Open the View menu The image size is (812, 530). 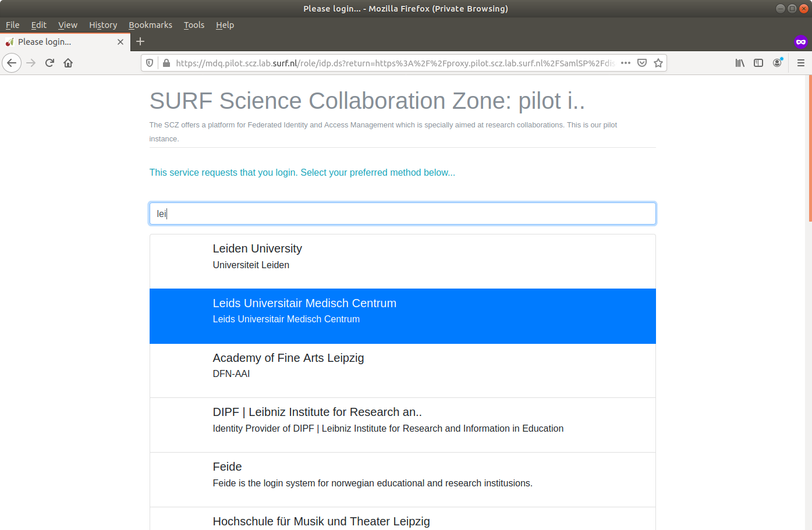click(x=68, y=25)
